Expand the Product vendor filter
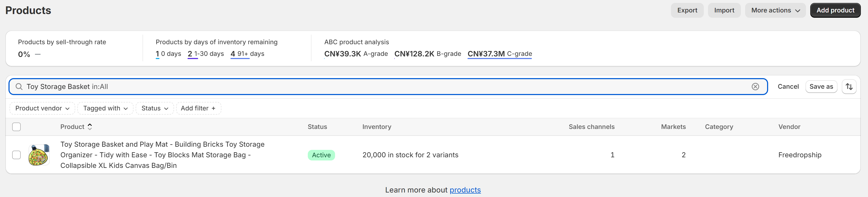868x197 pixels. pos(42,109)
